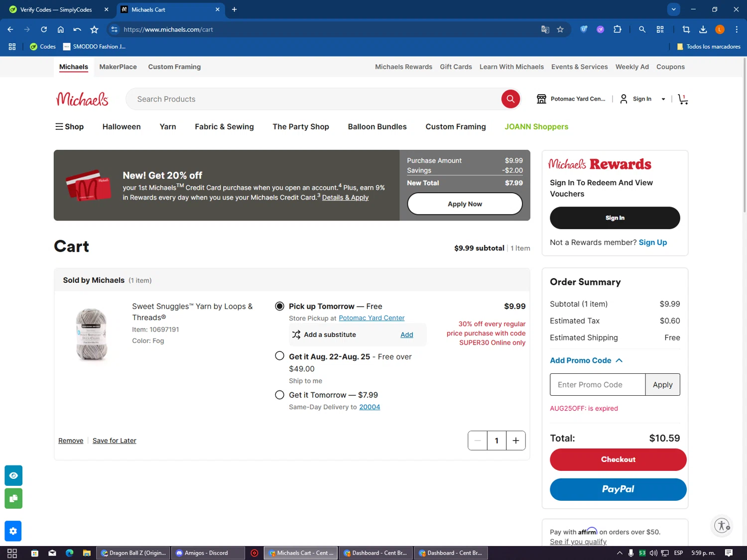The image size is (747, 560).
Task: Click the shuffle icon beside Add a substitute
Action: pyautogui.click(x=296, y=335)
